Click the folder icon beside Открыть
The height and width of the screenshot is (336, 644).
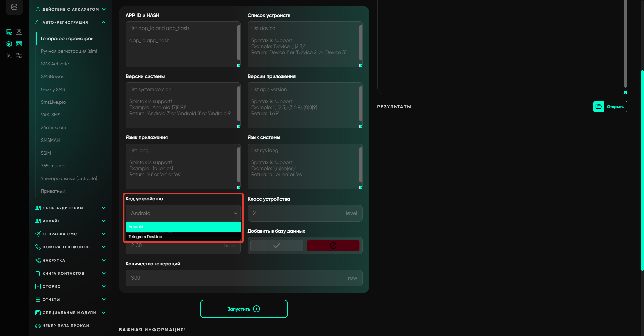point(599,107)
